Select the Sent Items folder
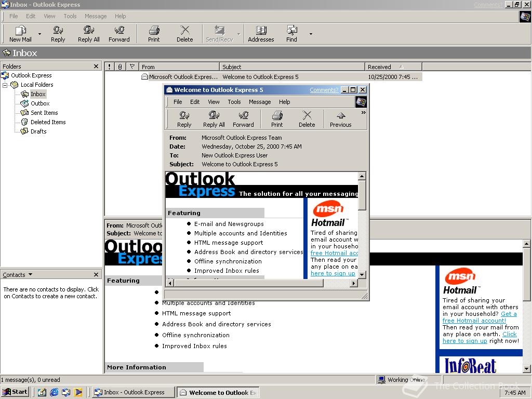The width and height of the screenshot is (532, 399). (x=44, y=113)
